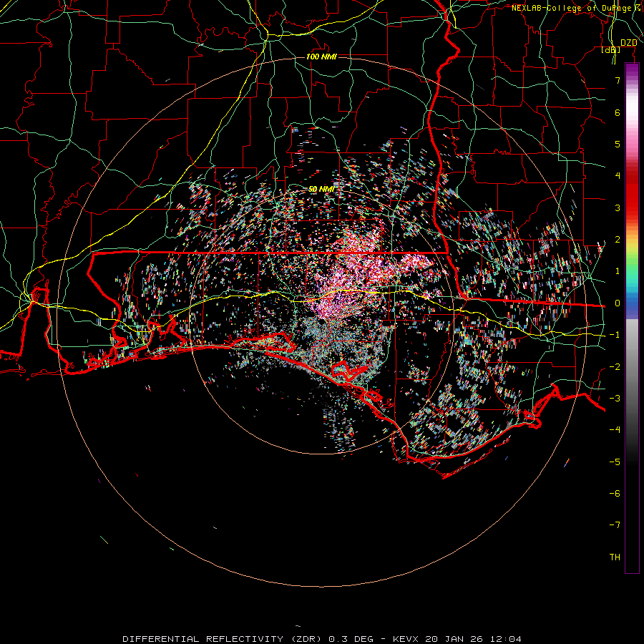Click the 1 value on the scale
The image size is (644, 644).
618,271
